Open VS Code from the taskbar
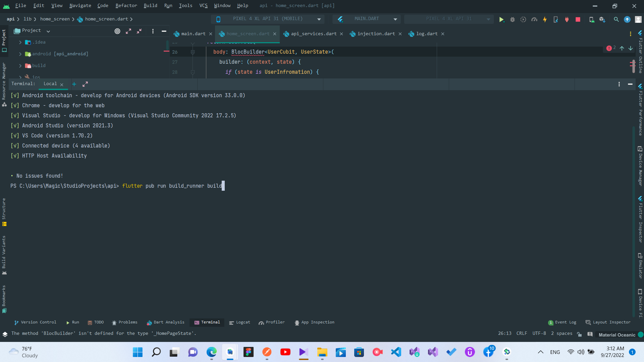This screenshot has width=644, height=362. tap(396, 352)
